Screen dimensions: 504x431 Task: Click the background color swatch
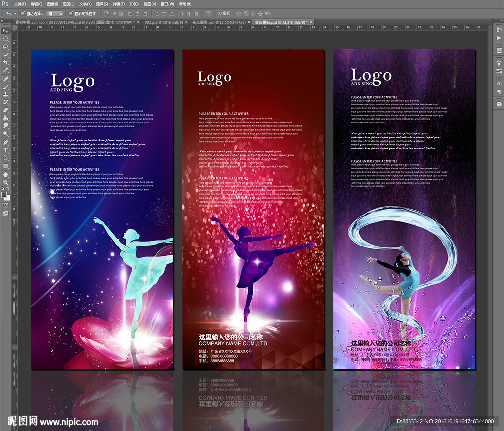pos(8,198)
